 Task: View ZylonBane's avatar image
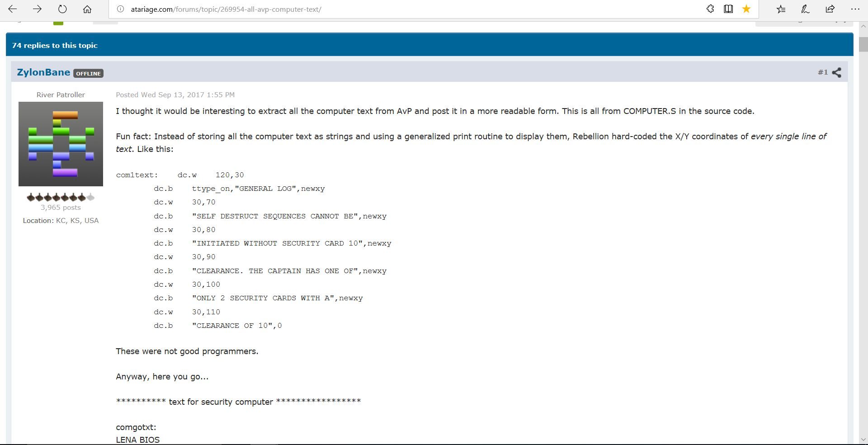tap(61, 144)
